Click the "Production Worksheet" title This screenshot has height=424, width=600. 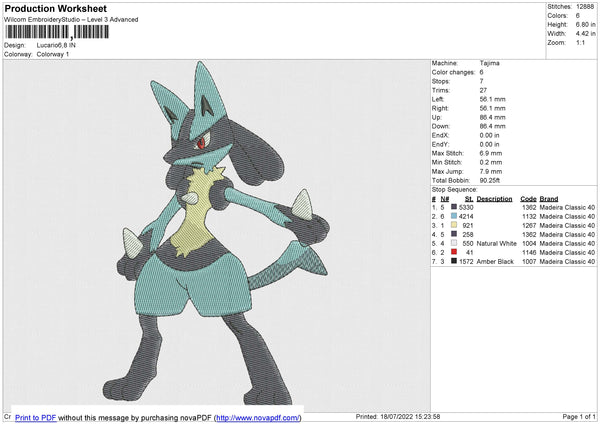55,8
